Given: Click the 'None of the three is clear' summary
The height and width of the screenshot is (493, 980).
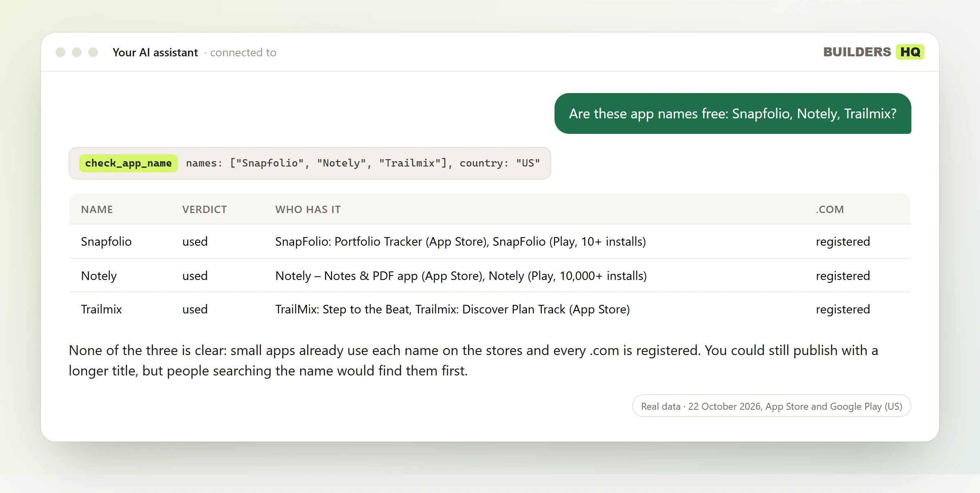Looking at the screenshot, I should 474,360.
